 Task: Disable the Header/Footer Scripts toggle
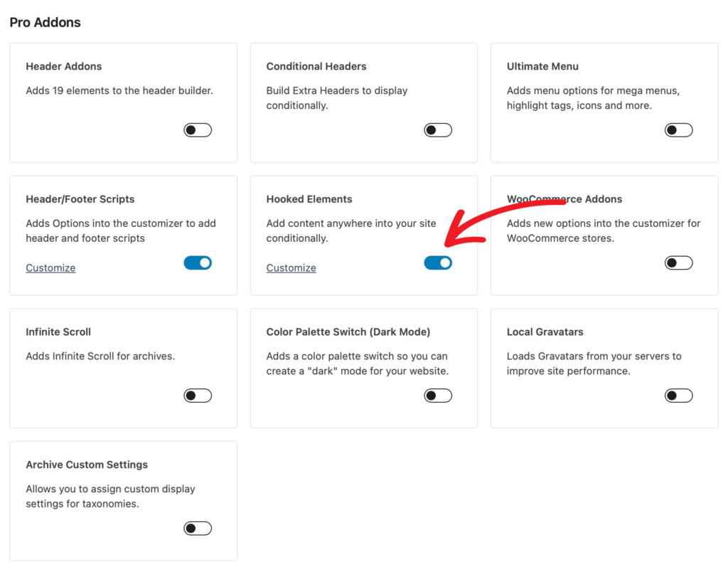tap(198, 263)
